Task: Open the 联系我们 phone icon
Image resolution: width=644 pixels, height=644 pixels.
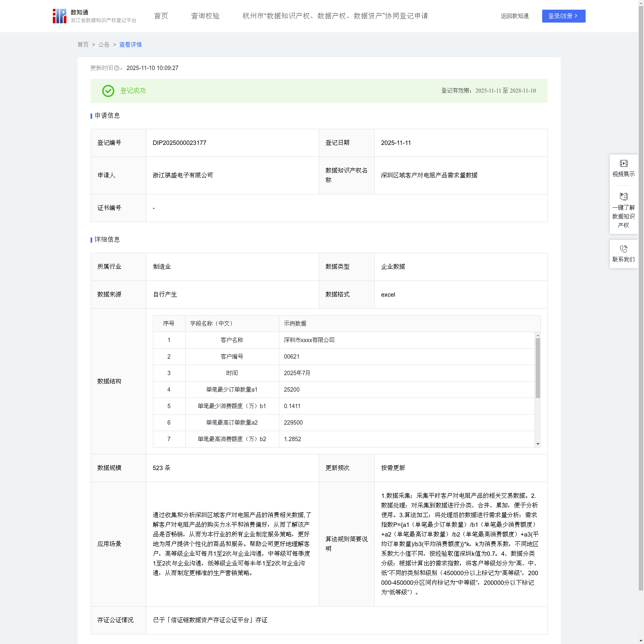Action: pyautogui.click(x=623, y=249)
